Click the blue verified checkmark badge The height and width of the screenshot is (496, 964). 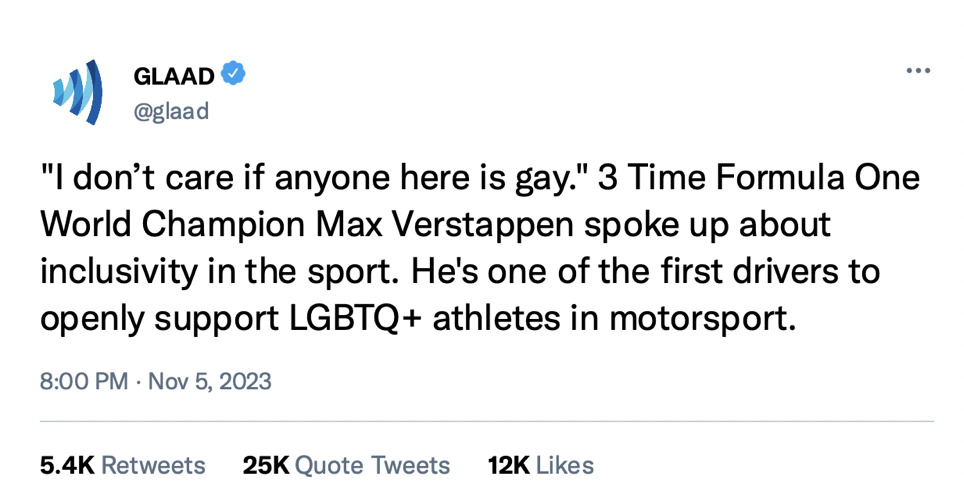point(233,73)
